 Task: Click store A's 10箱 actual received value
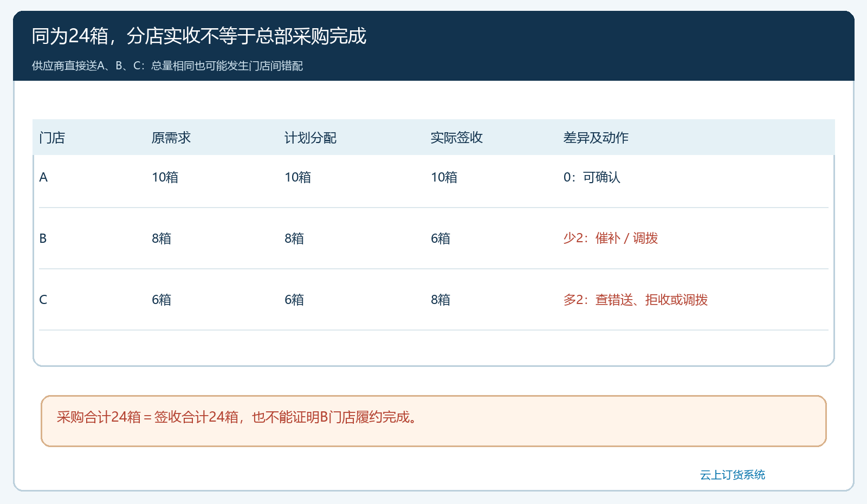[x=444, y=177]
